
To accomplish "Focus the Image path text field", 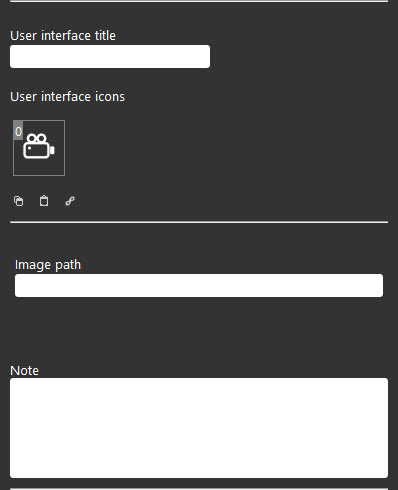I will pyautogui.click(x=199, y=285).
